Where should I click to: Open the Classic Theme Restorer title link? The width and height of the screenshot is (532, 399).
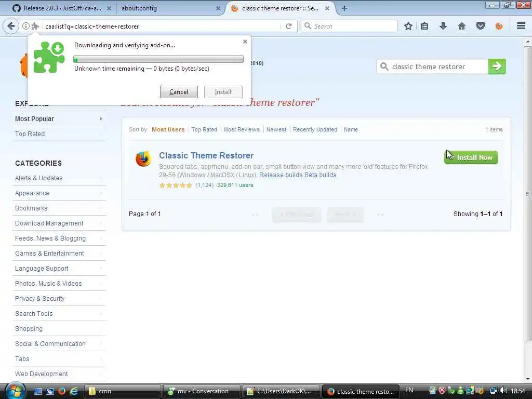coord(206,155)
